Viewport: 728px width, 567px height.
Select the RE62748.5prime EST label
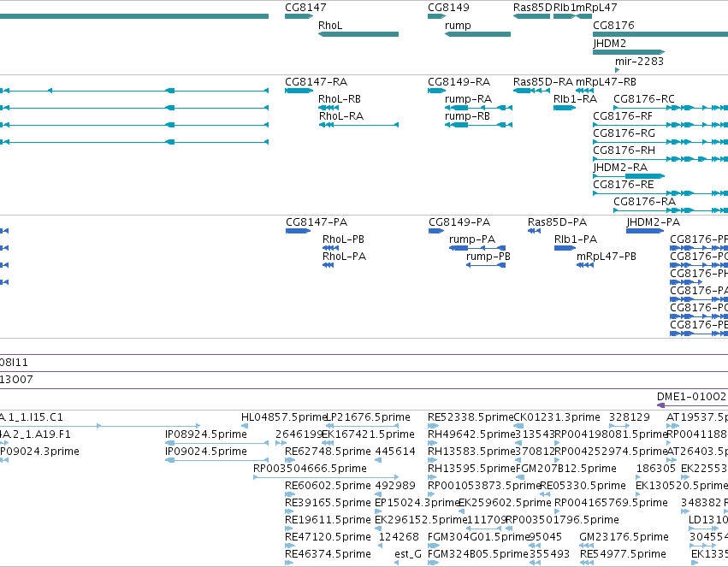328,452
